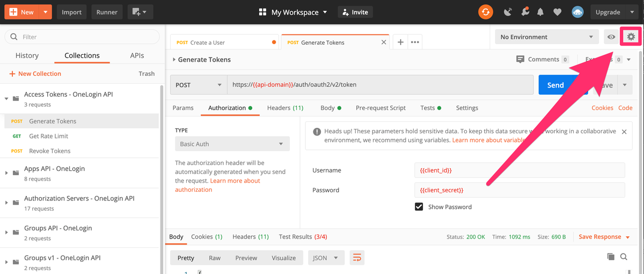This screenshot has height=274, width=644.
Task: Click the Send button
Action: coord(555,85)
